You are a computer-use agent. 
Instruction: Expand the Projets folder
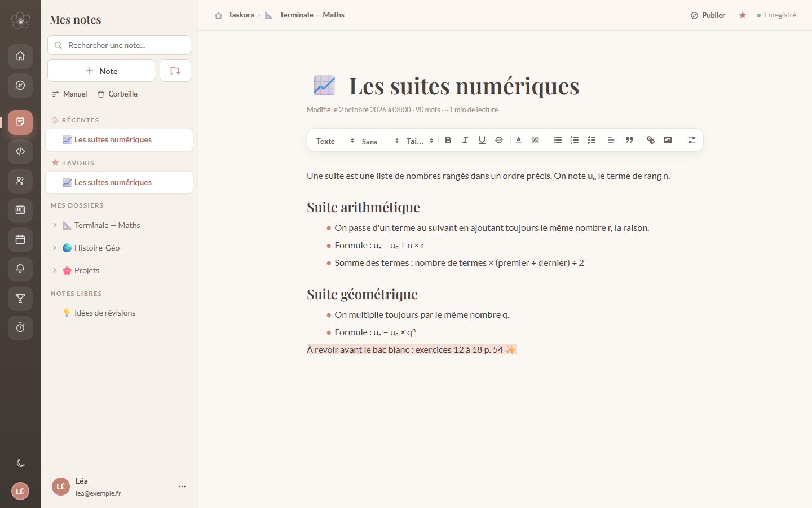click(x=55, y=270)
